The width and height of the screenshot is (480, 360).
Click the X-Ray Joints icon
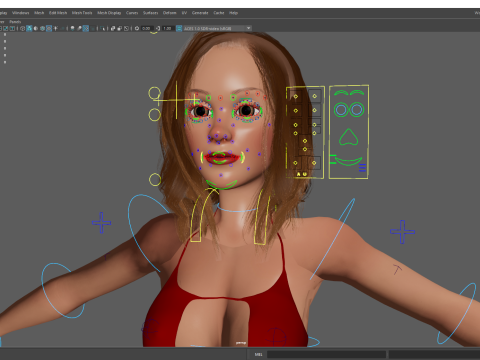pos(126,28)
